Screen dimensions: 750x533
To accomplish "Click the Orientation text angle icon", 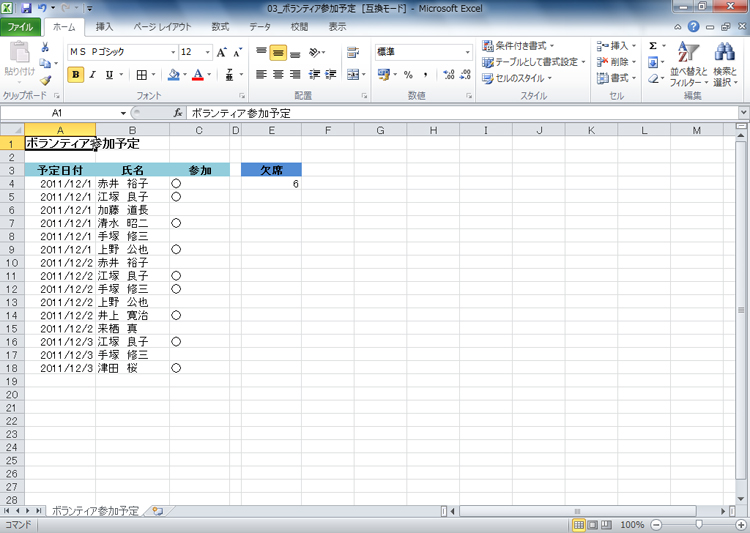I will 314,52.
